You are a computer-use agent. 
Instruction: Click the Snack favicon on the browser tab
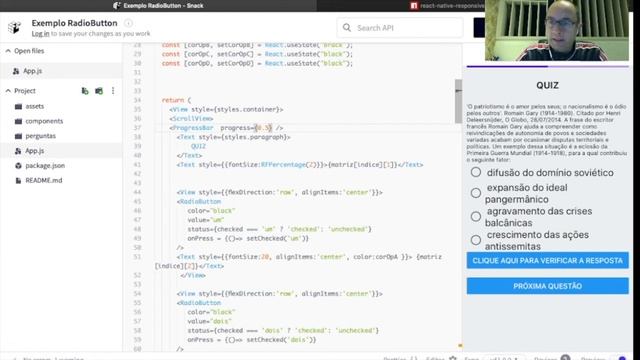(117, 5)
